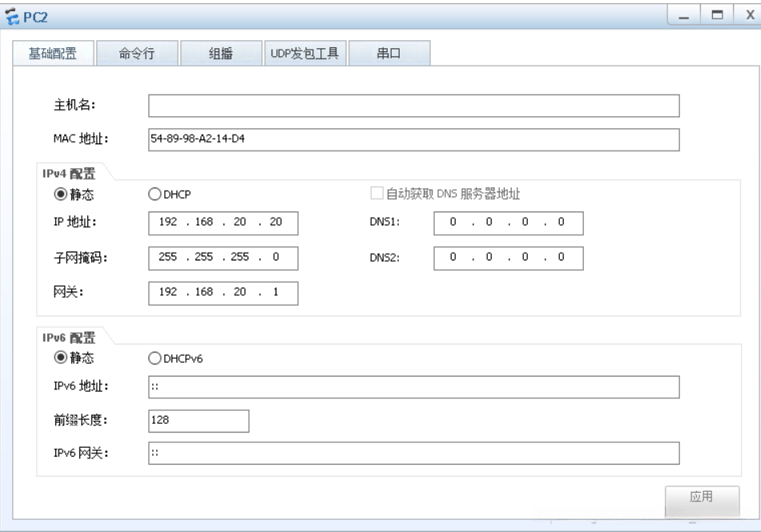This screenshot has width=761, height=532.
Task: Click the 子网掩码 field 255.255.255.0
Action: [223, 258]
